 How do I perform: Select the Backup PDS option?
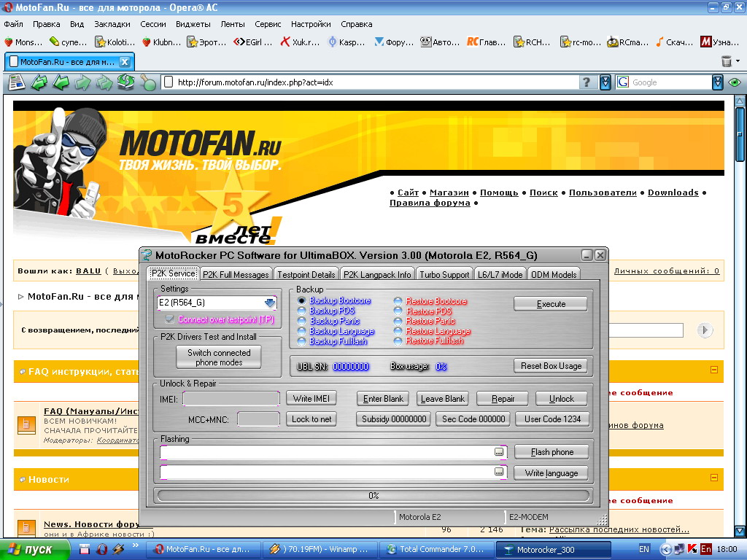(301, 311)
